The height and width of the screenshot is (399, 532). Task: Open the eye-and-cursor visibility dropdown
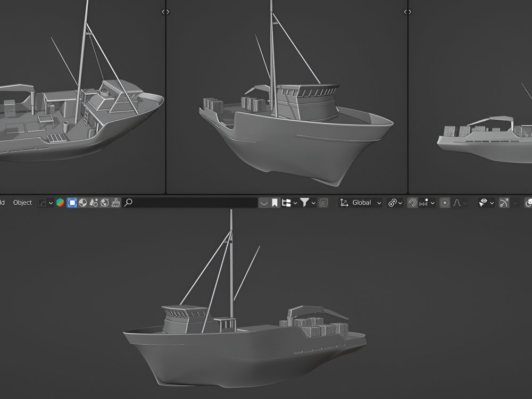(x=486, y=203)
